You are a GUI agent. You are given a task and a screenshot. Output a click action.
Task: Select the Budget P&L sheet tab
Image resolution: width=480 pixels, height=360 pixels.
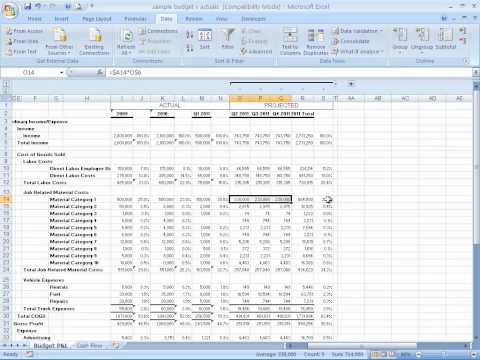click(x=50, y=346)
